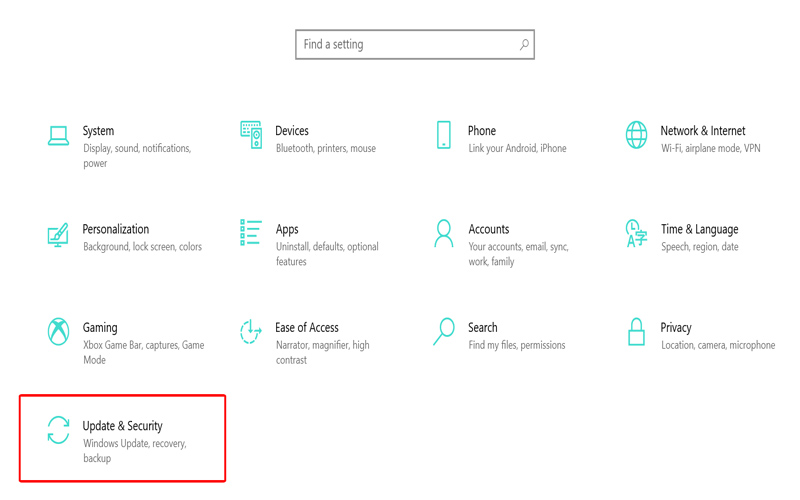
Task: Open the Personalization settings label
Action: [116, 229]
